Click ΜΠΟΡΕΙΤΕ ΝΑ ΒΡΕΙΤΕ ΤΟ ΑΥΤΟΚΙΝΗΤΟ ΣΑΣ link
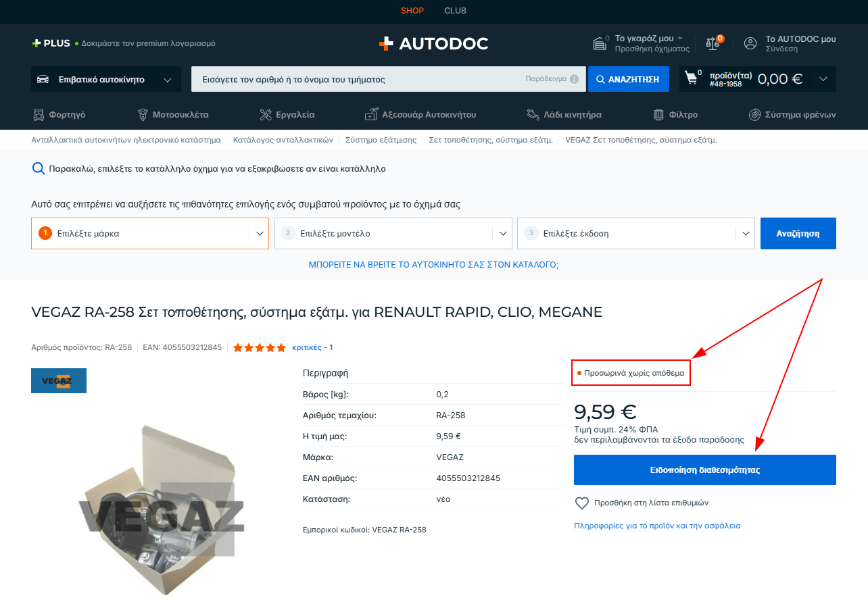 pyautogui.click(x=434, y=265)
